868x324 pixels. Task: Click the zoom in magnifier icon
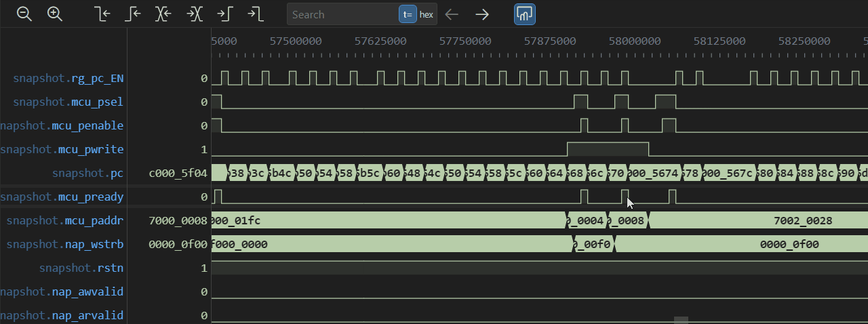[x=55, y=14]
